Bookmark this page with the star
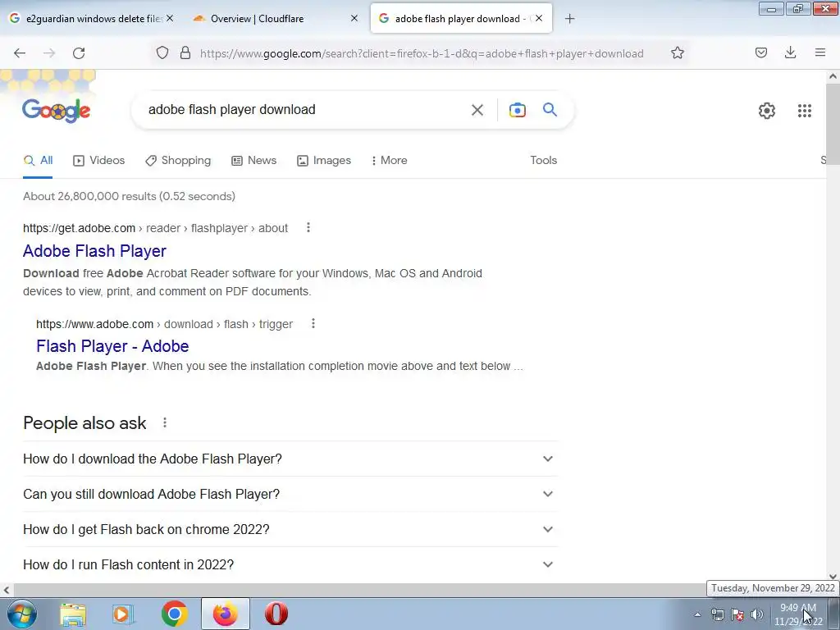 tap(677, 53)
